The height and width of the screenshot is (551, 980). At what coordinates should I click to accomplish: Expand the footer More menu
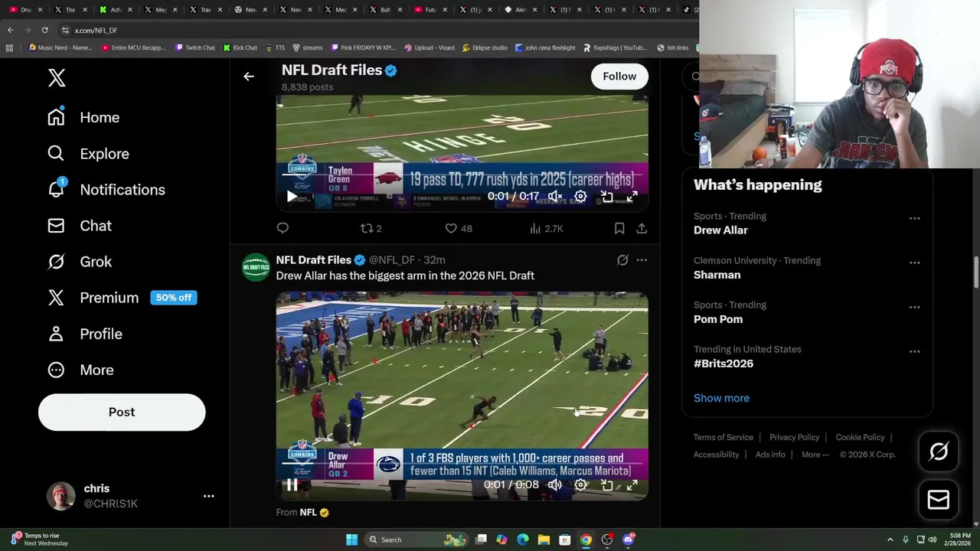point(815,455)
